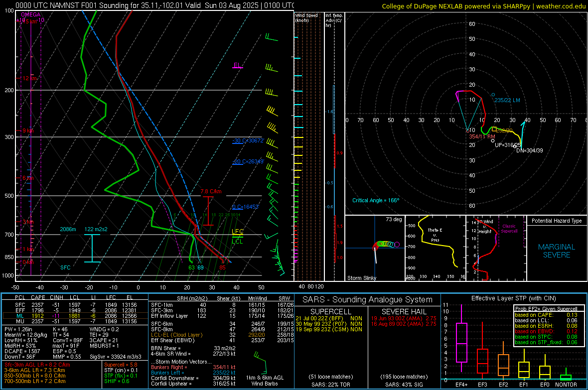The height and width of the screenshot is (390, 588).
Task: Click the 1912 CAPE value in the ML row
Action: (37, 316)
